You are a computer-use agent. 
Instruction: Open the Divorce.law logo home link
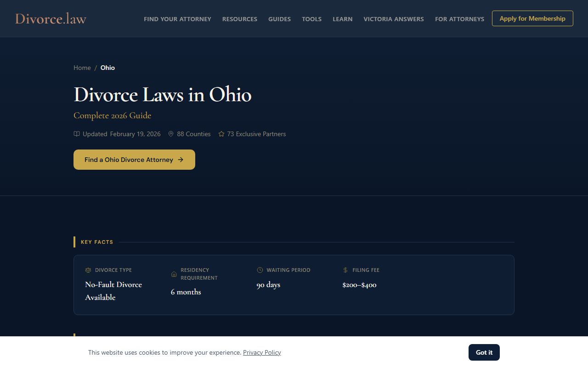pos(51,18)
